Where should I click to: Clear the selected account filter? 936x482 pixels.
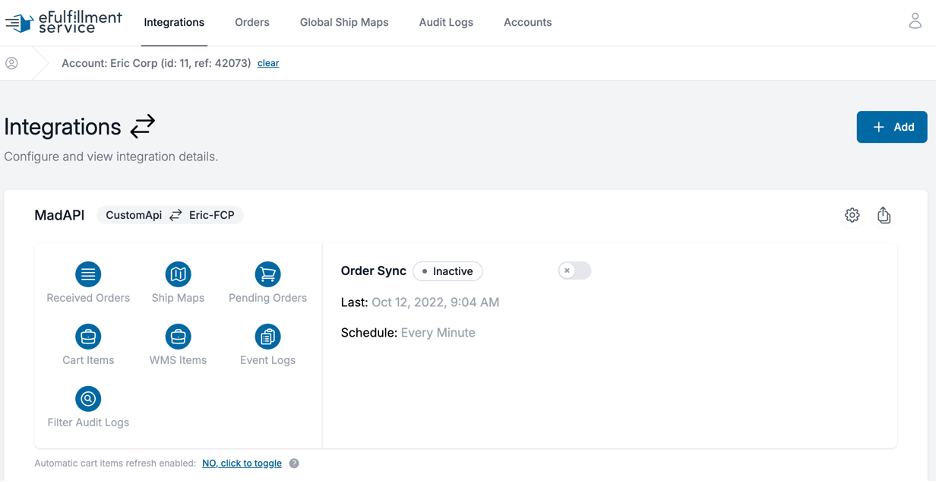pos(268,63)
